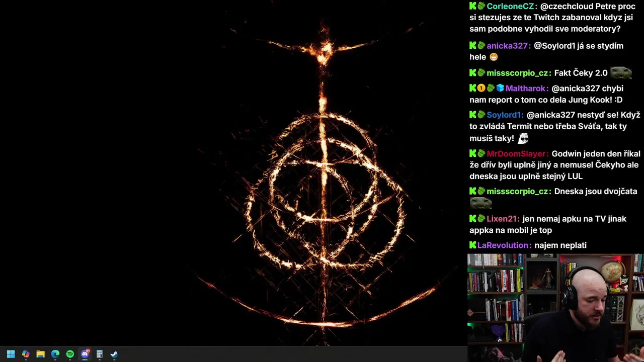Viewport: 644px width, 362px height.
Task: Click the emote after 'Fakt Čeky 2.0'
Action: (x=621, y=72)
